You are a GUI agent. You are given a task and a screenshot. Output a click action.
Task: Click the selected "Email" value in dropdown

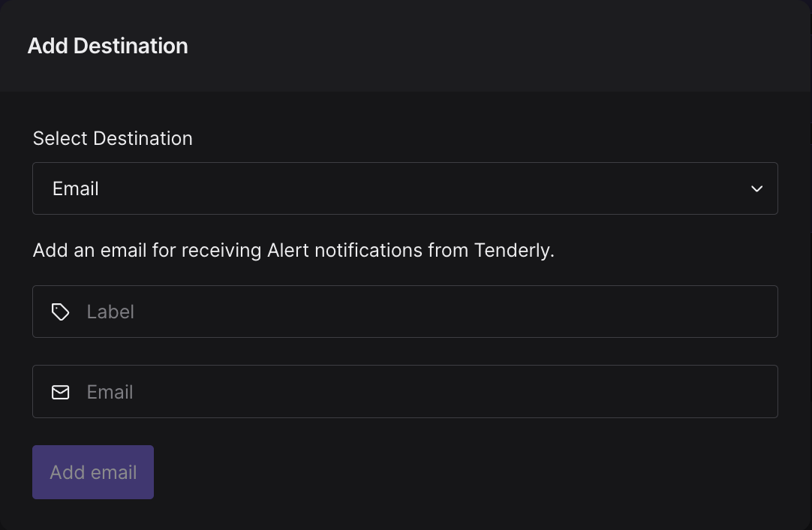[x=76, y=188]
